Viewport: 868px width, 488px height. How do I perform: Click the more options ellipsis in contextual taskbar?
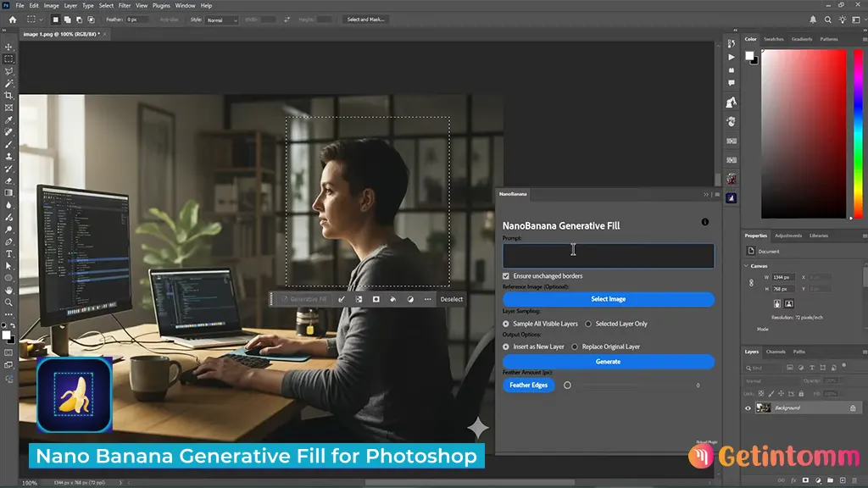tap(427, 299)
